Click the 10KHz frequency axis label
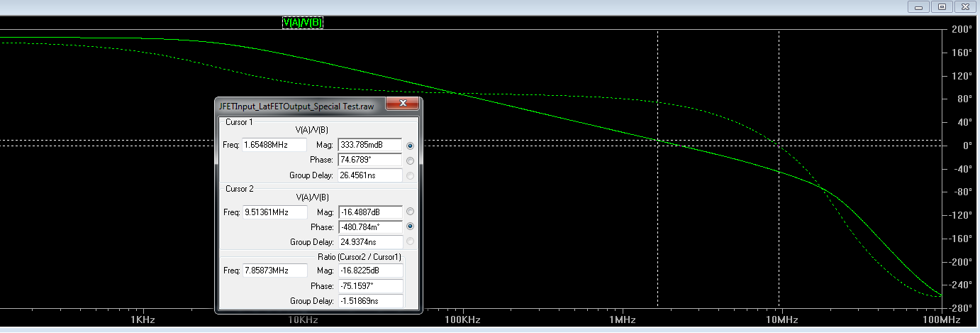980x333 pixels. click(x=303, y=320)
